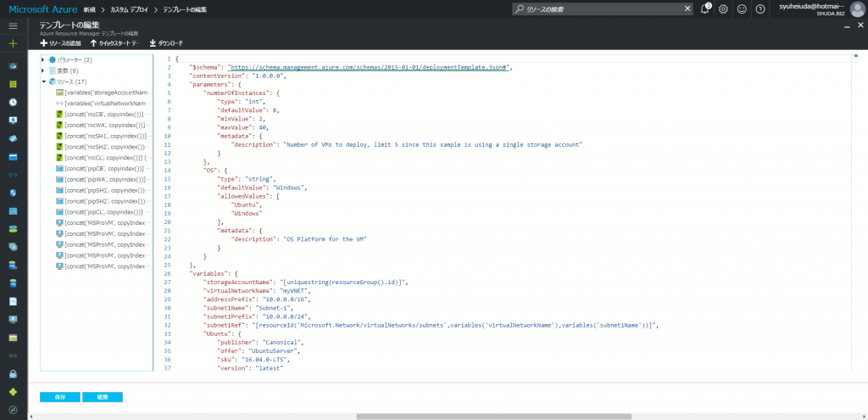This screenshot has height=420, width=868.
Task: Open the shield security icon in sidebar
Action: point(14,193)
